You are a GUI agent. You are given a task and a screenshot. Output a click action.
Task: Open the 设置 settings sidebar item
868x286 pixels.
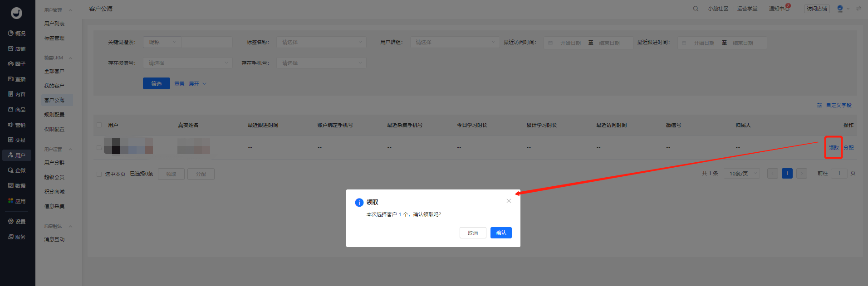coord(17,222)
